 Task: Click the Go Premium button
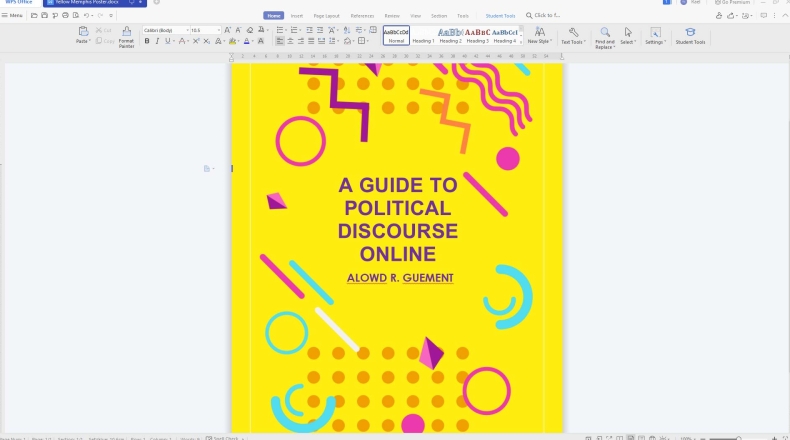(735, 3)
